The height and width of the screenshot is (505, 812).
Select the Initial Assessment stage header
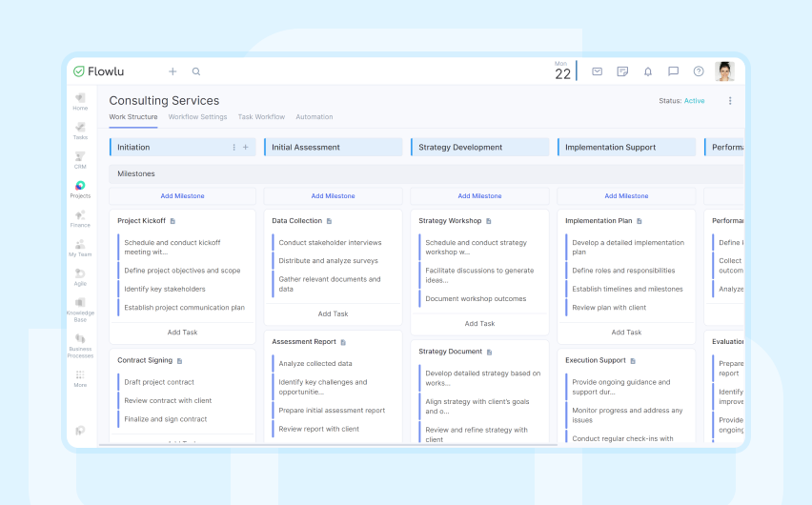coord(333,147)
